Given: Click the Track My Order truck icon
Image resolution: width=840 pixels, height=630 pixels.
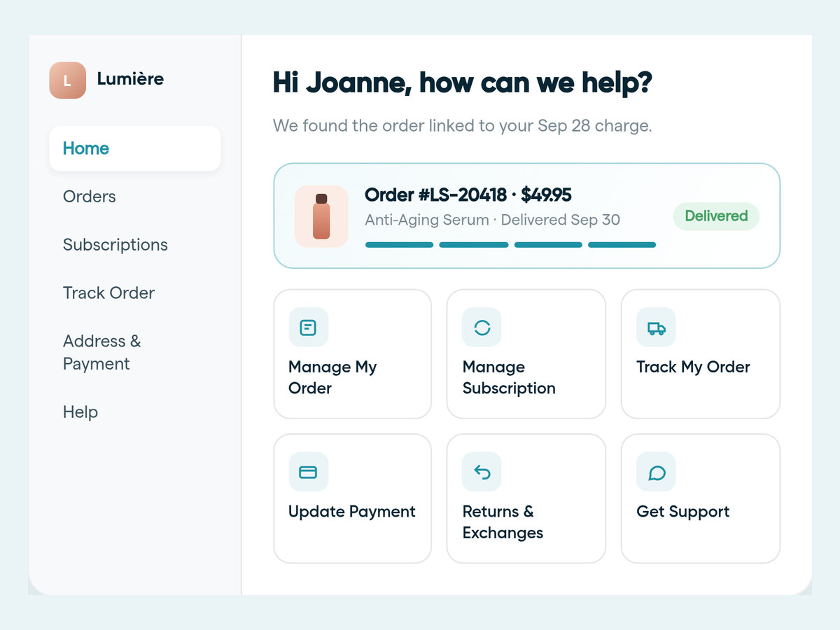Looking at the screenshot, I should click(x=656, y=327).
